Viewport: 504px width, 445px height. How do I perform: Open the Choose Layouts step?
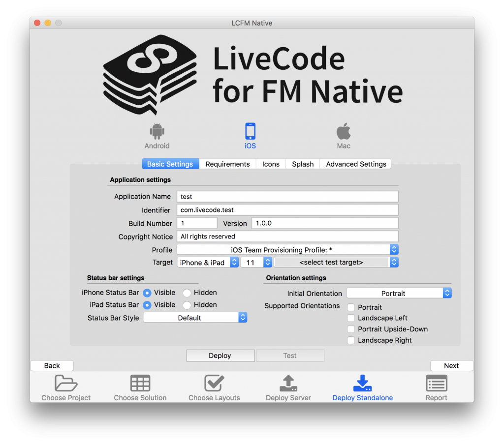tap(214, 383)
